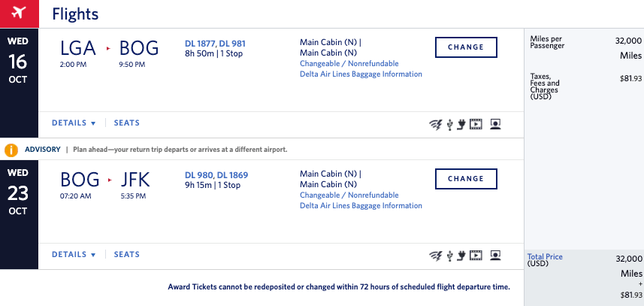Click the Wi-Fi icon on the return flight
Image resolution: width=644 pixels, height=306 pixels.
pos(435,256)
